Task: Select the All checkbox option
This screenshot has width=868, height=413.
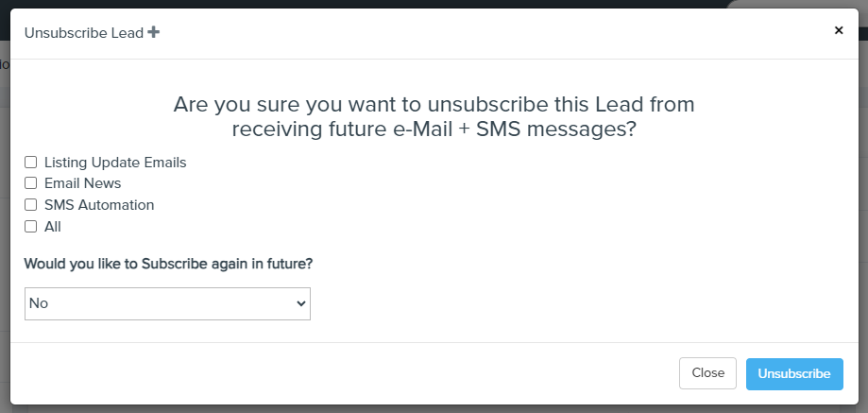Action: [x=31, y=227]
